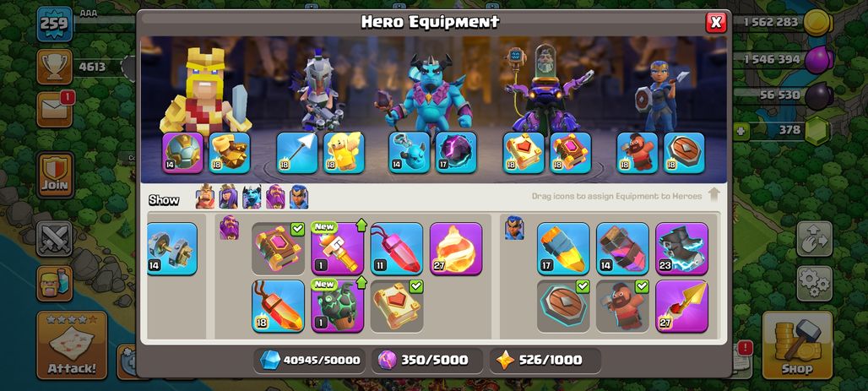Toggle Barbarian King filter in Show row
This screenshot has height=391, width=868.
coord(205,197)
